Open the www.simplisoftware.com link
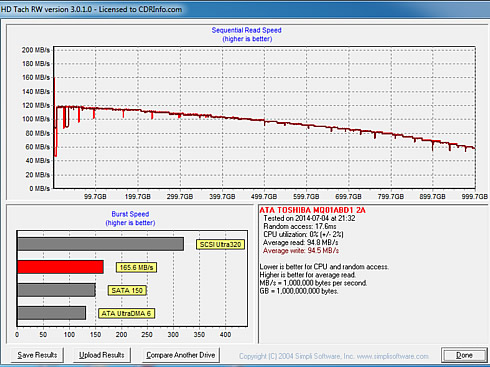This screenshot has height=367, width=490. pyautogui.click(x=392, y=356)
